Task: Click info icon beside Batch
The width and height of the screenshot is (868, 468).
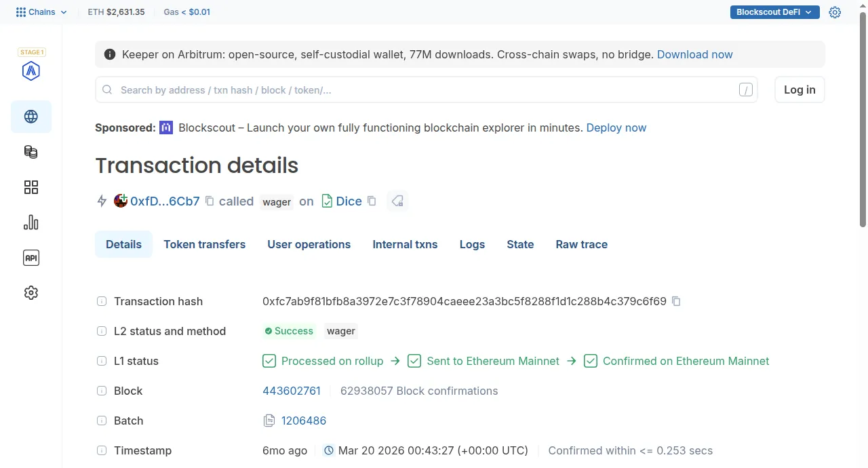Action: tap(102, 421)
